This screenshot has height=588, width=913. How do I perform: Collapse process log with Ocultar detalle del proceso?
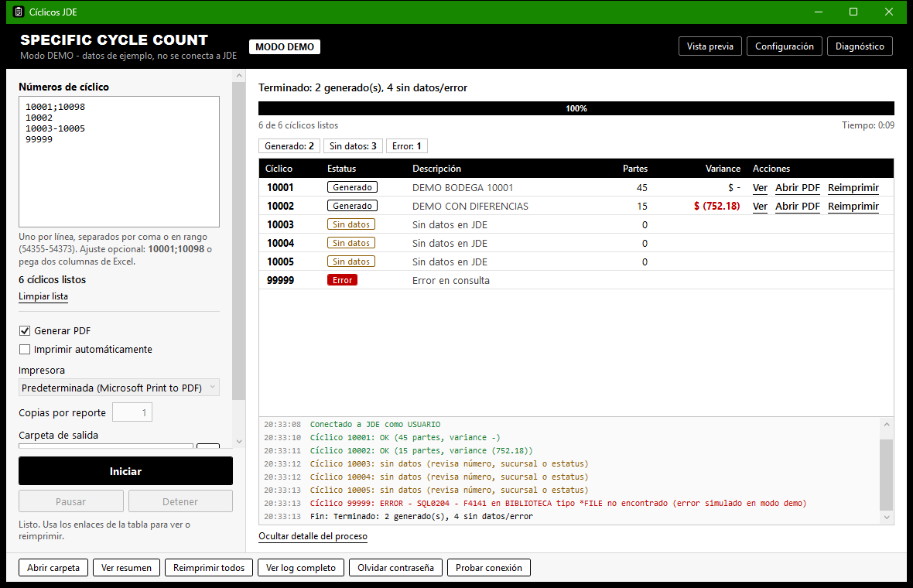(313, 536)
